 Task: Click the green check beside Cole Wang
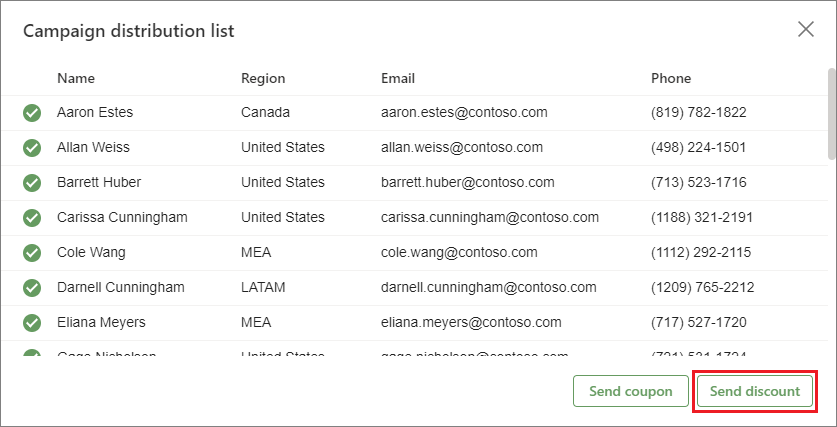tap(32, 253)
